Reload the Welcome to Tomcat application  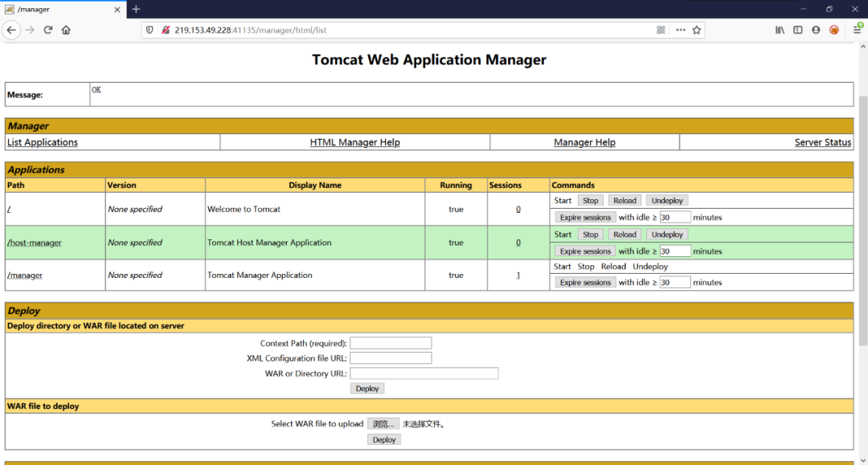[x=624, y=201]
